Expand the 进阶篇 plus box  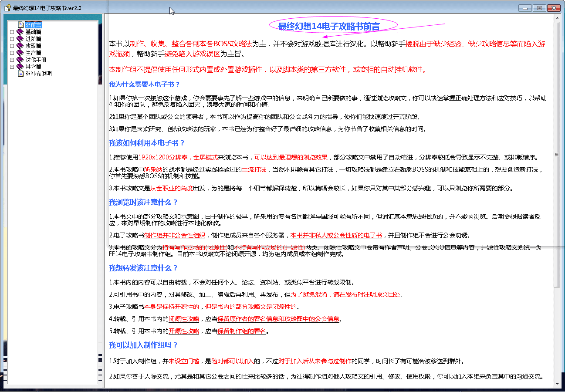click(x=12, y=39)
